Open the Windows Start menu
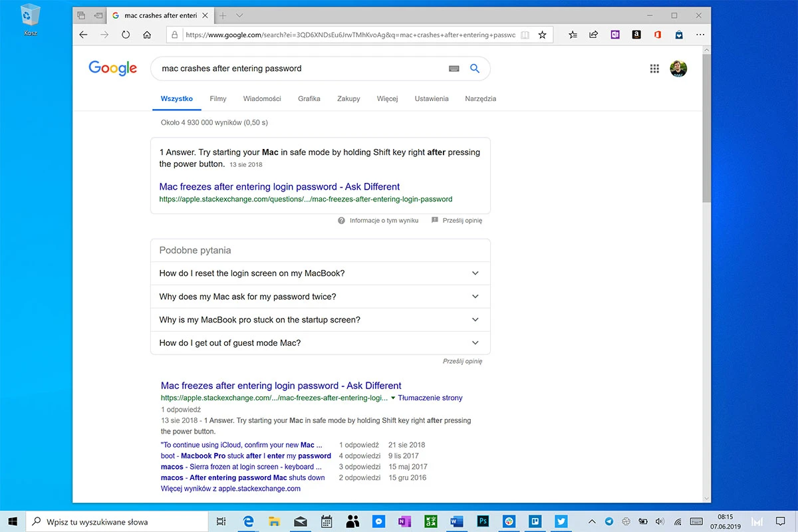798x532 pixels. pyautogui.click(x=13, y=521)
